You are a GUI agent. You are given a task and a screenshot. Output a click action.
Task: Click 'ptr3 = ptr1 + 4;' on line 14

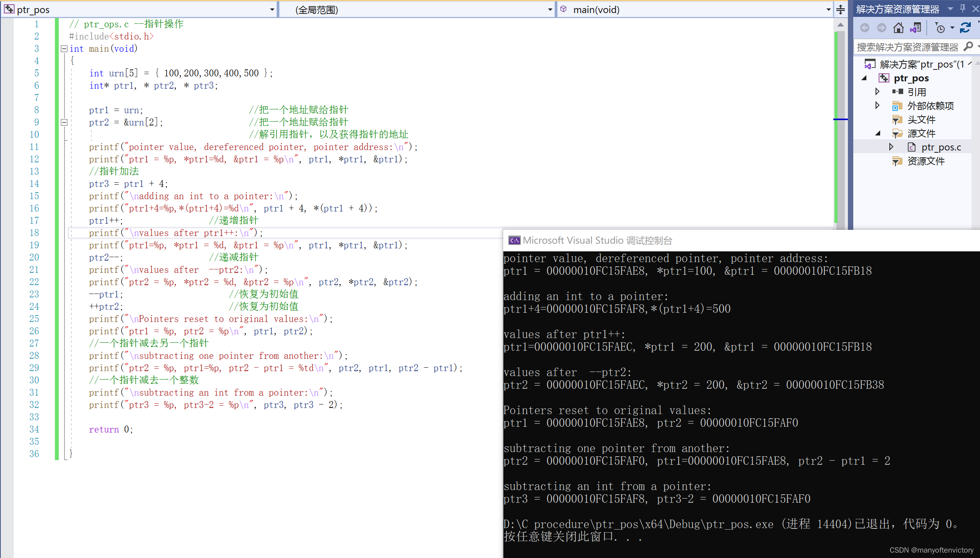[128, 184]
